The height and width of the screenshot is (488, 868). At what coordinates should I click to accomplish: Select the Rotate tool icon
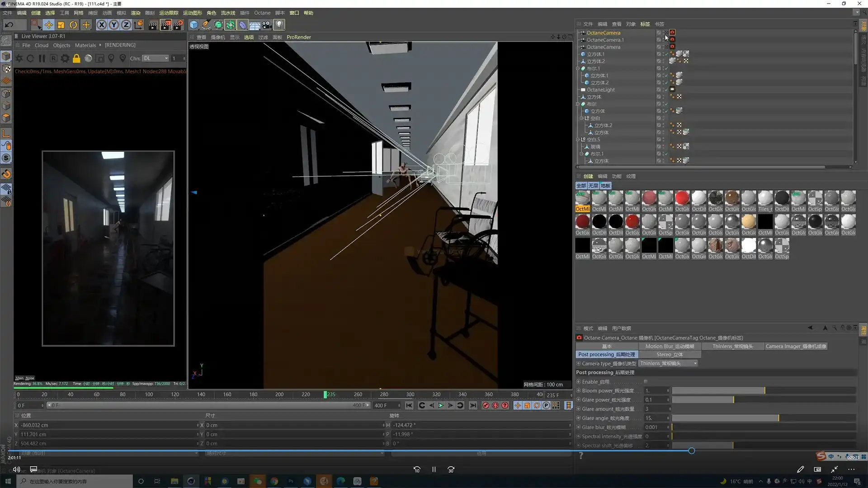[73, 25]
